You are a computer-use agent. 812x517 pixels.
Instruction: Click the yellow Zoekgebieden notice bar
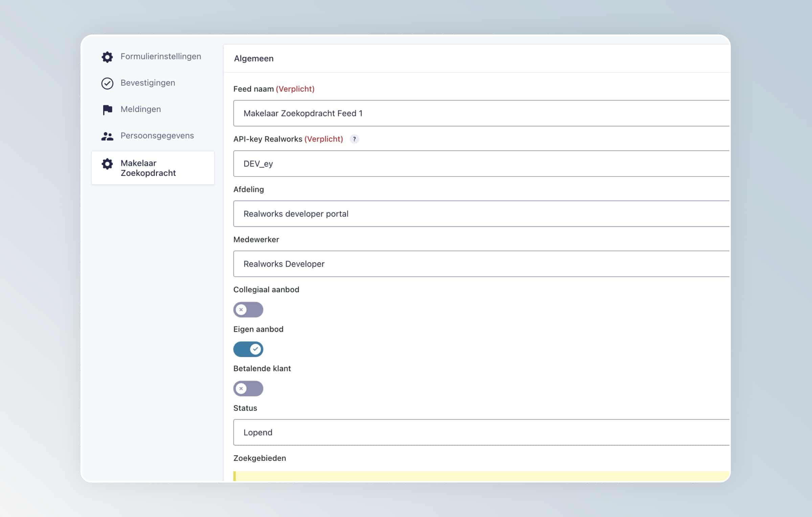480,476
